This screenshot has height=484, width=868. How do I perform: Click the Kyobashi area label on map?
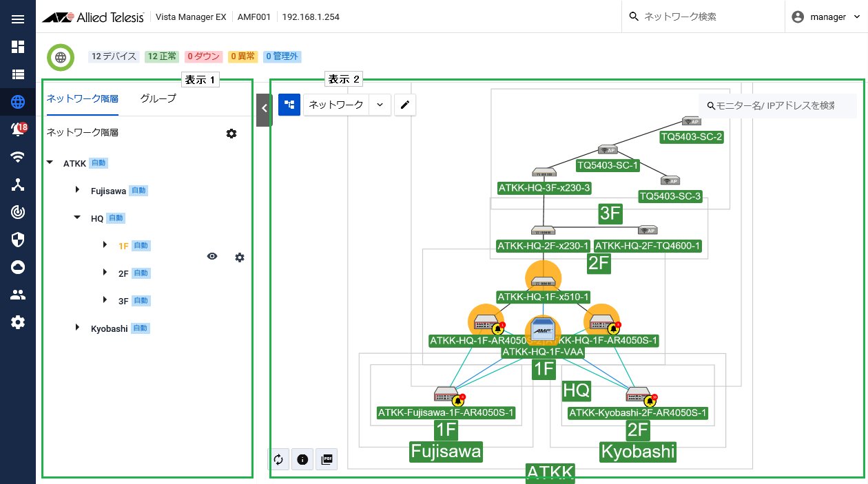click(x=638, y=452)
